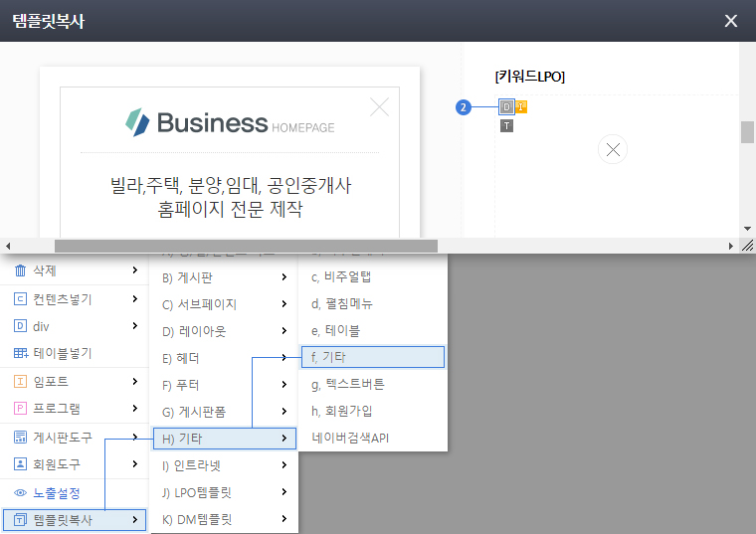Click the 프로그램 P icon
Image resolution: width=756 pixels, height=534 pixels.
(20, 408)
